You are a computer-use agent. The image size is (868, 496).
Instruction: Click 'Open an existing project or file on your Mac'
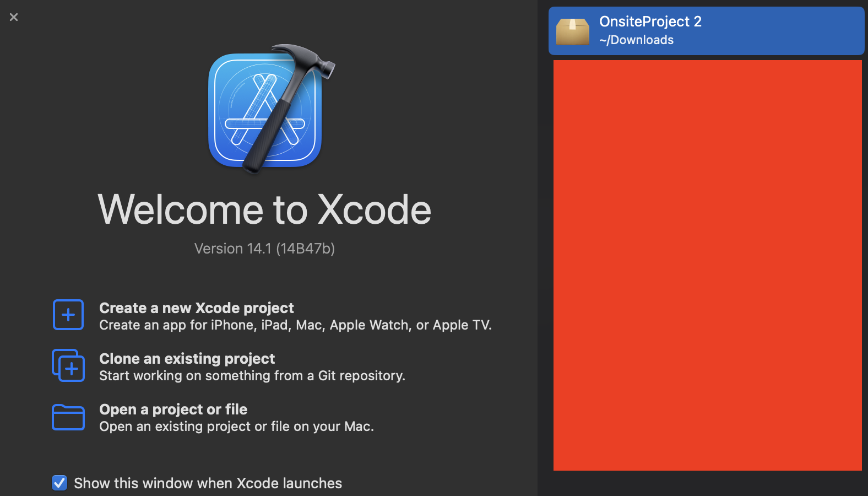coord(236,427)
